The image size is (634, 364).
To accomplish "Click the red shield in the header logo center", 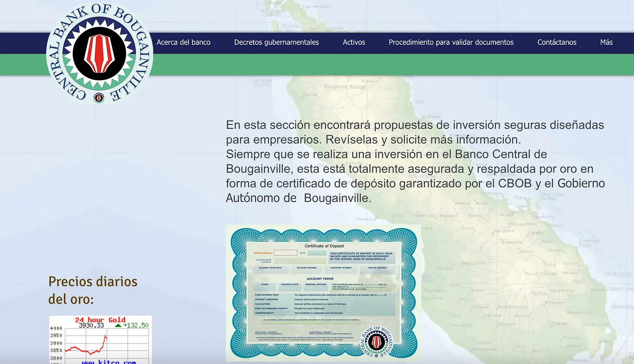I will pos(99,54).
